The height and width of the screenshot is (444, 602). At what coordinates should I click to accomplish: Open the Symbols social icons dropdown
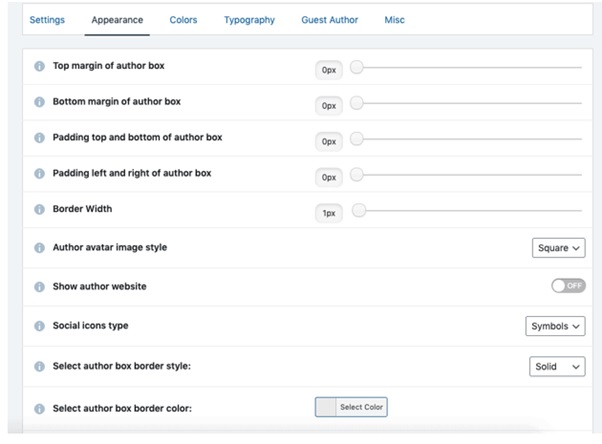555,326
